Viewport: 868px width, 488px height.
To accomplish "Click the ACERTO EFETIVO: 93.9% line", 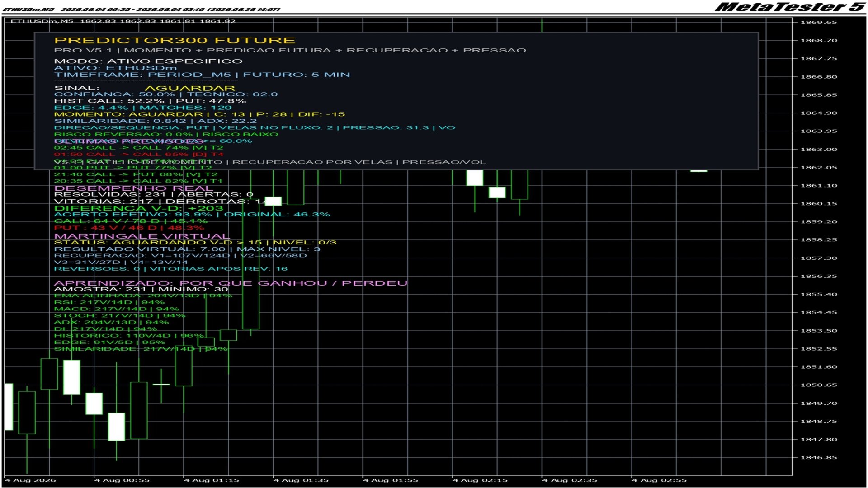I will (x=192, y=215).
